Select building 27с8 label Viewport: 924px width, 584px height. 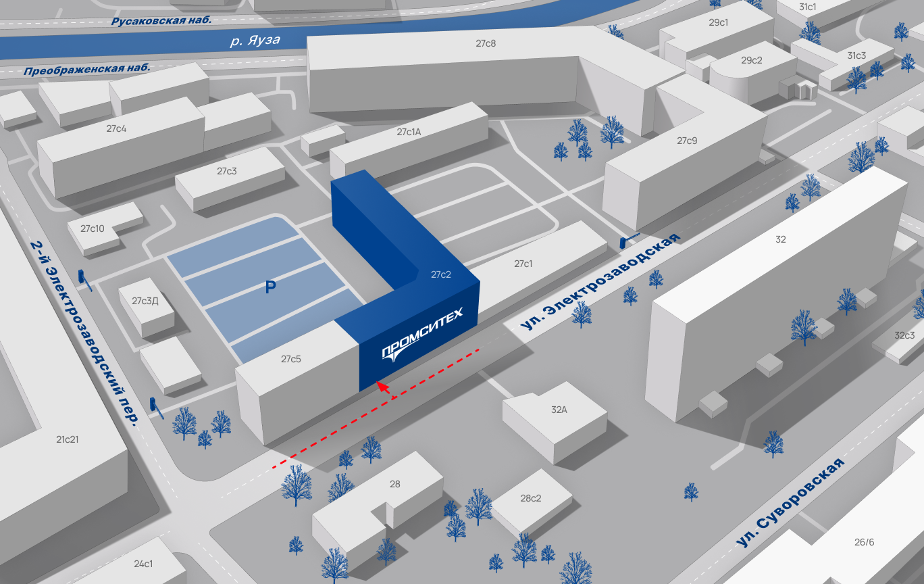pos(486,44)
